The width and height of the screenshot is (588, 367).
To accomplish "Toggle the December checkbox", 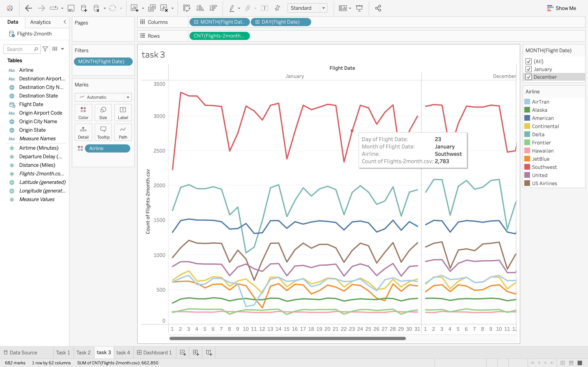I will (x=528, y=77).
